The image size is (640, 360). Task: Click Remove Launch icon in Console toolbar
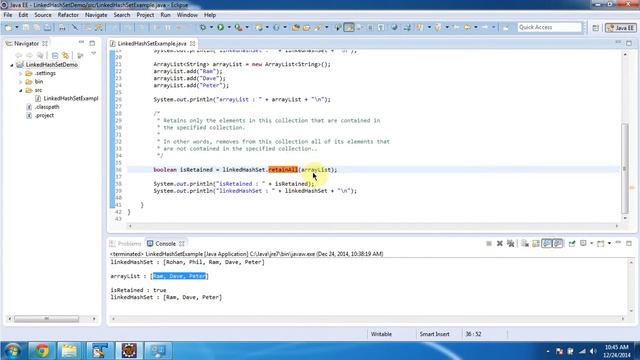pos(500,244)
